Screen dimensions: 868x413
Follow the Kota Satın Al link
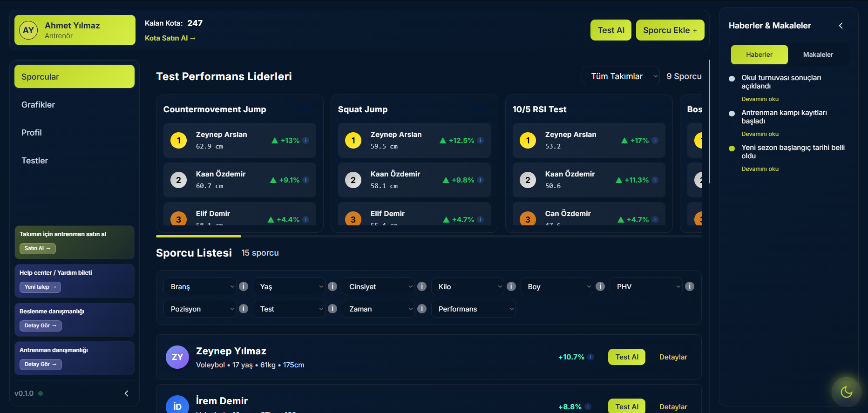[170, 38]
